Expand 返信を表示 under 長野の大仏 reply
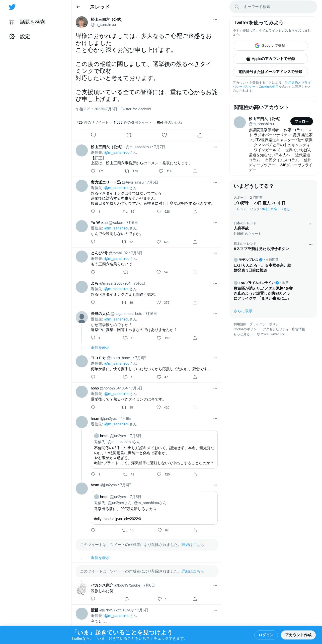The width and height of the screenshot is (322, 644). 100,348
